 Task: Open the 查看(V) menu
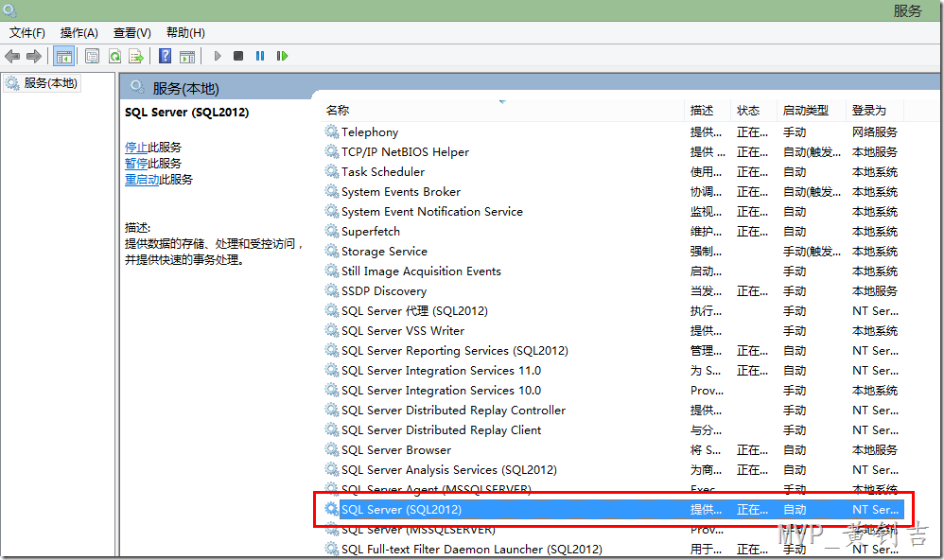[x=131, y=32]
